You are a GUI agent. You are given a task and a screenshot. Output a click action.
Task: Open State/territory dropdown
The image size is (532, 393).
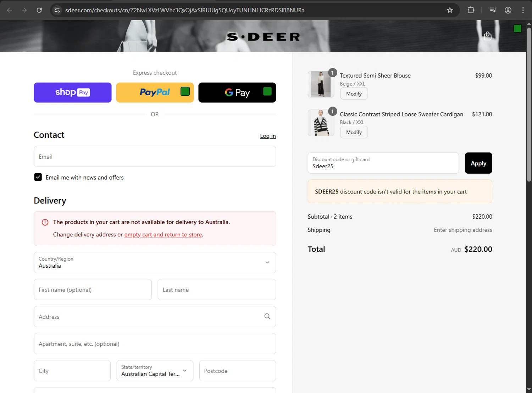[155, 371]
